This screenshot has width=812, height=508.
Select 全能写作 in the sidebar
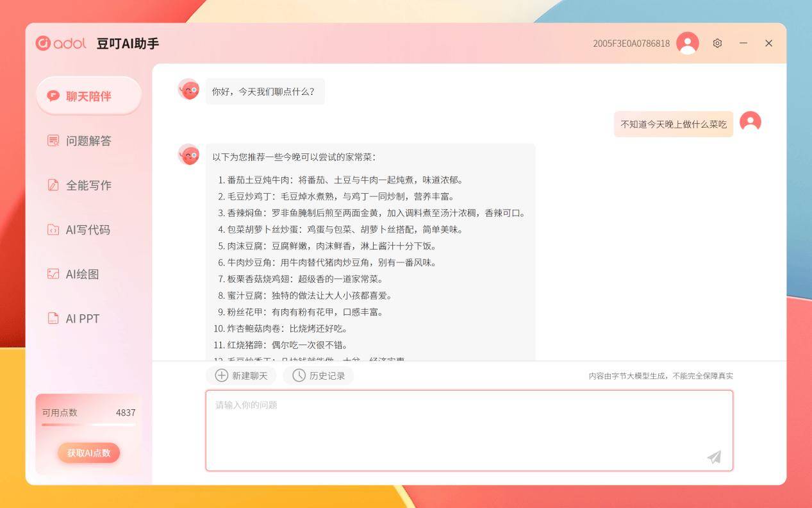(x=88, y=185)
